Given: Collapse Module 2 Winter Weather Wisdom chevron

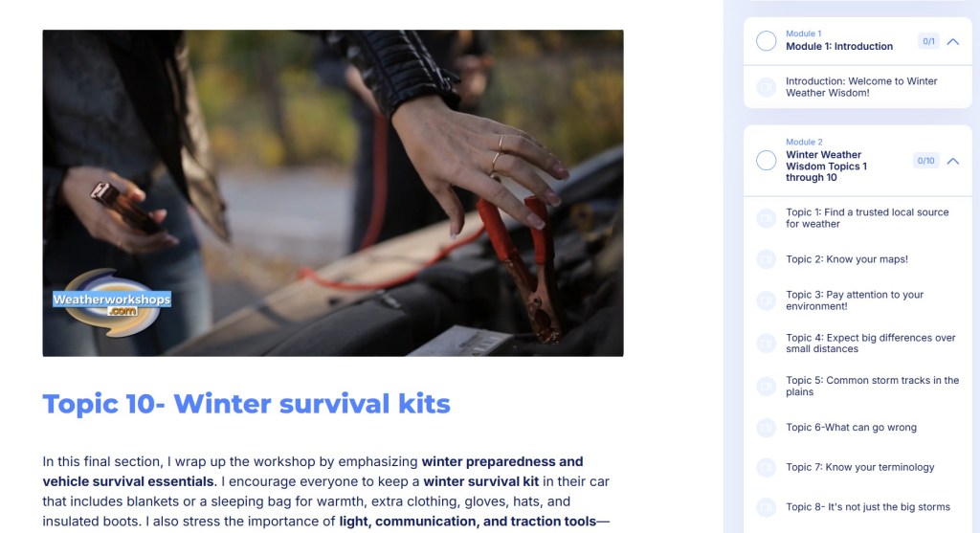Looking at the screenshot, I should pyautogui.click(x=952, y=161).
